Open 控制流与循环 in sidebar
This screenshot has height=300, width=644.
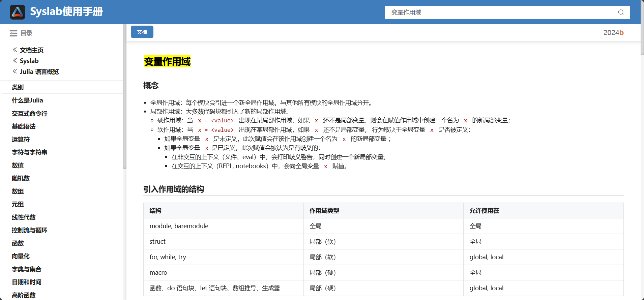(x=29, y=230)
